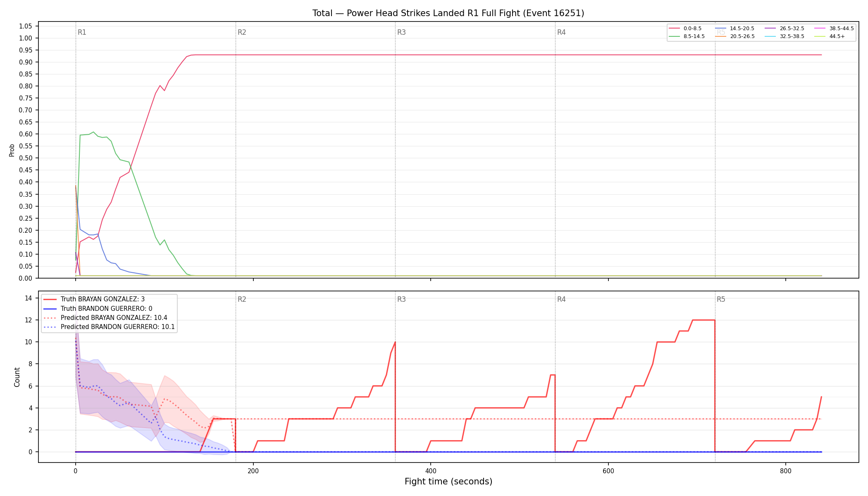The width and height of the screenshot is (868, 496).
Task: Click the R4 round marker in the count chart
Action: coord(561,299)
